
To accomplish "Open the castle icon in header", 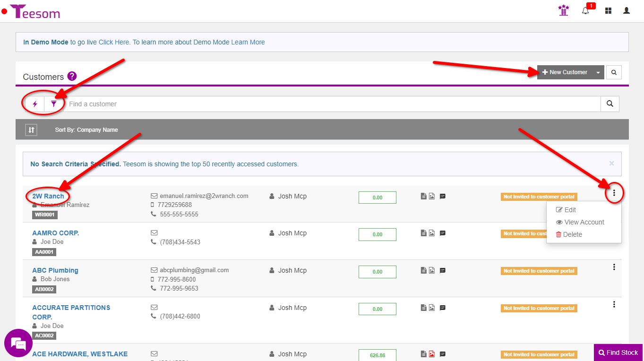I will click(x=563, y=10).
